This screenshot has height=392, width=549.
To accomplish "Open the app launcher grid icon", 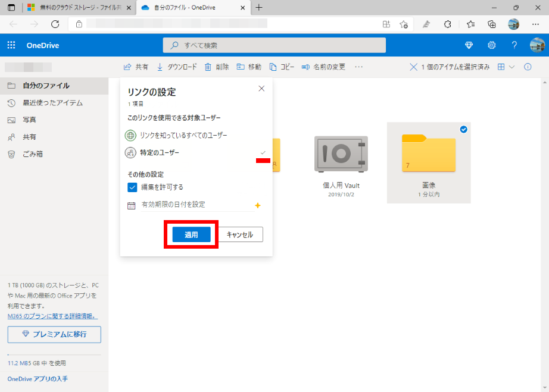I will pos(11,45).
